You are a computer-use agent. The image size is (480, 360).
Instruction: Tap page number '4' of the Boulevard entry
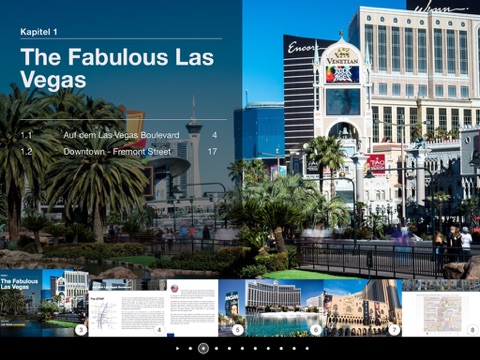(x=215, y=135)
